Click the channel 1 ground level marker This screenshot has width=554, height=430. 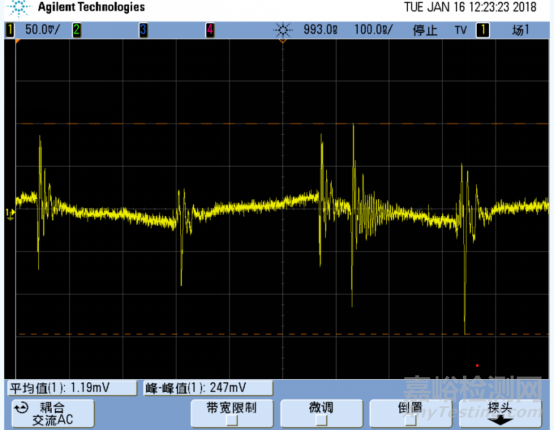click(10, 213)
